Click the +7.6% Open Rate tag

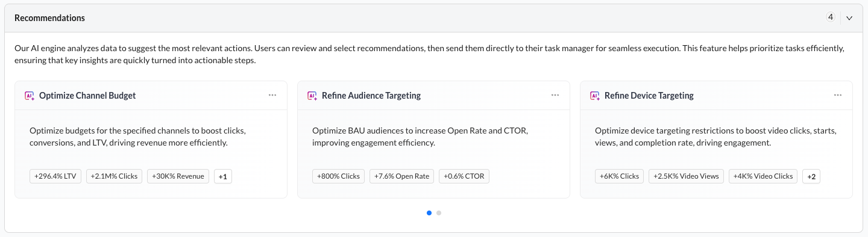click(x=402, y=176)
